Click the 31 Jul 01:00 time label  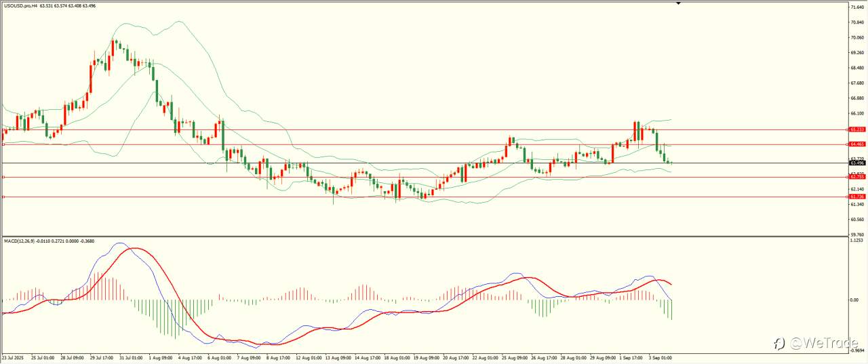[132, 357]
